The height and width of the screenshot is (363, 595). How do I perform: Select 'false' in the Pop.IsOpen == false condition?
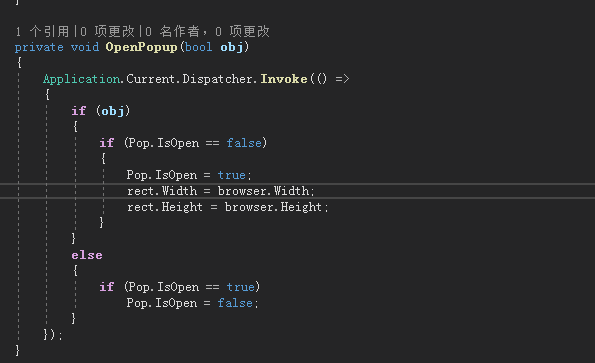[x=244, y=143]
